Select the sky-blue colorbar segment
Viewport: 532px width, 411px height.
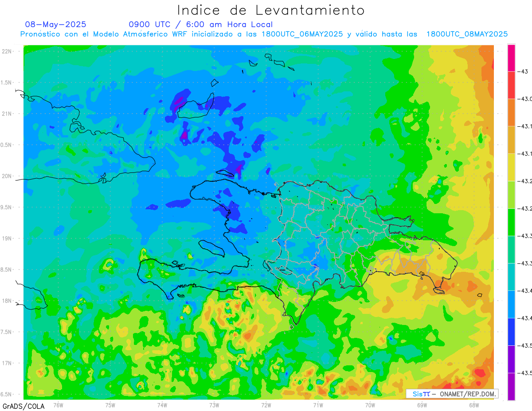(x=511, y=304)
